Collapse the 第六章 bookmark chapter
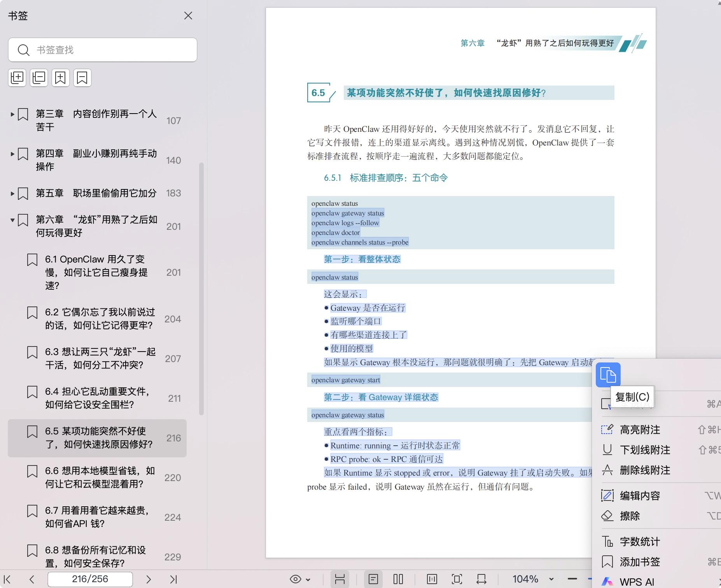The image size is (721, 588). pyautogui.click(x=12, y=220)
